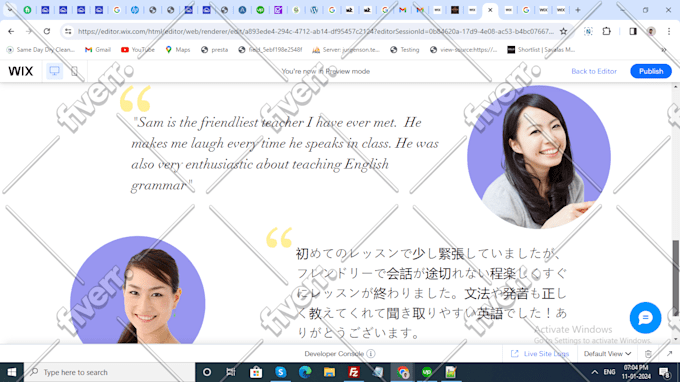Open the field_5ebf198e2548f bookmark

tap(270, 50)
